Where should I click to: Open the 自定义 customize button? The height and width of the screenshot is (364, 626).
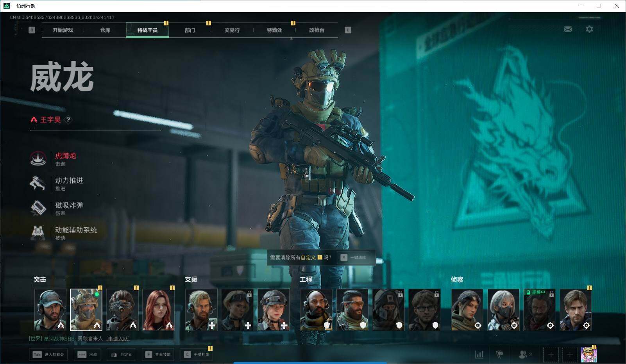click(122, 354)
